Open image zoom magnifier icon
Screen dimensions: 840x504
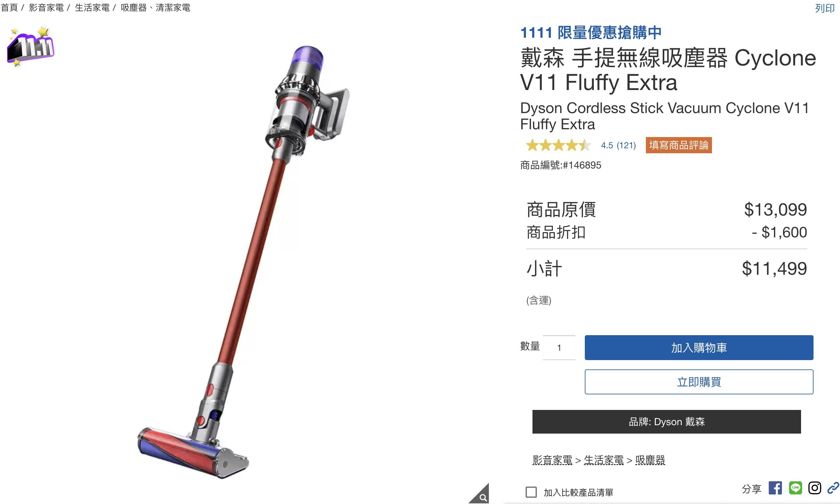tap(483, 497)
